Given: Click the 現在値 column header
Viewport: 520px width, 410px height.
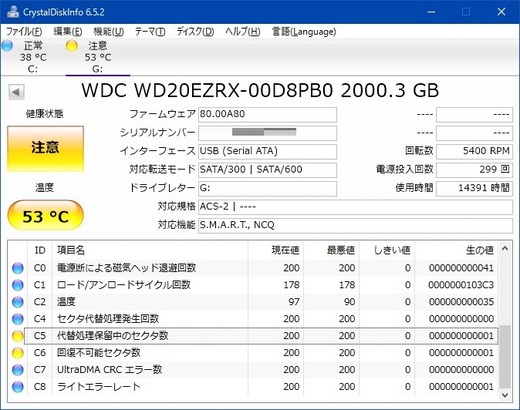Looking at the screenshot, I should coord(276,250).
